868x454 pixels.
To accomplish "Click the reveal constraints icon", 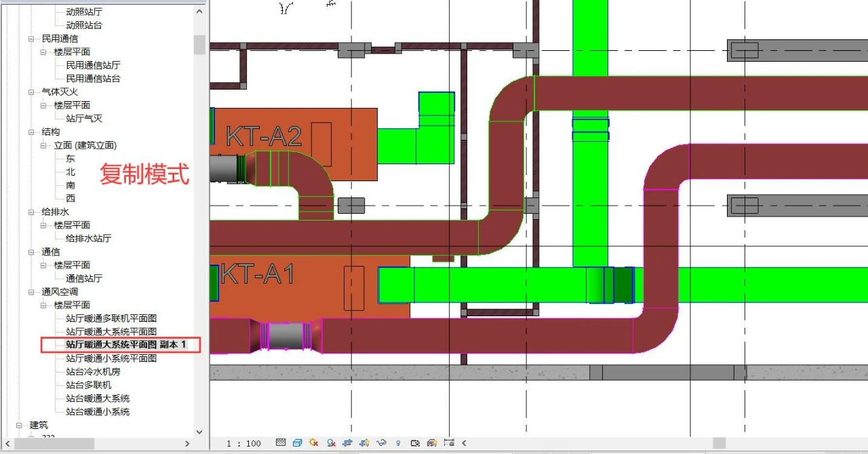I will click(448, 443).
